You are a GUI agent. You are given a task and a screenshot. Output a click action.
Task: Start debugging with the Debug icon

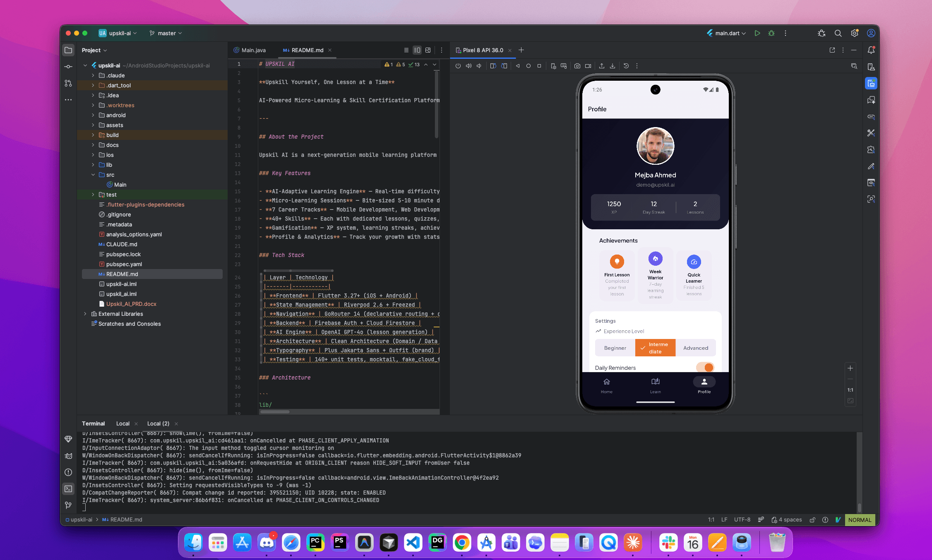pyautogui.click(x=771, y=33)
